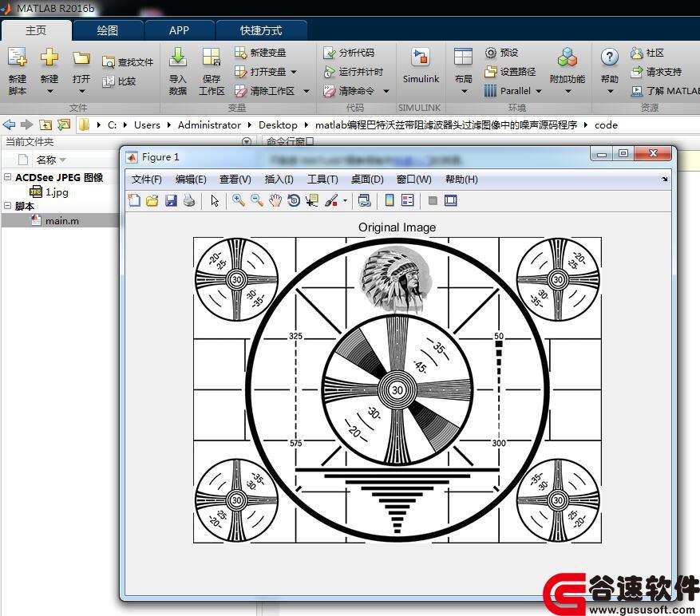
Task: Click the Find Files (查找文件) icon
Action: pyautogui.click(x=108, y=62)
